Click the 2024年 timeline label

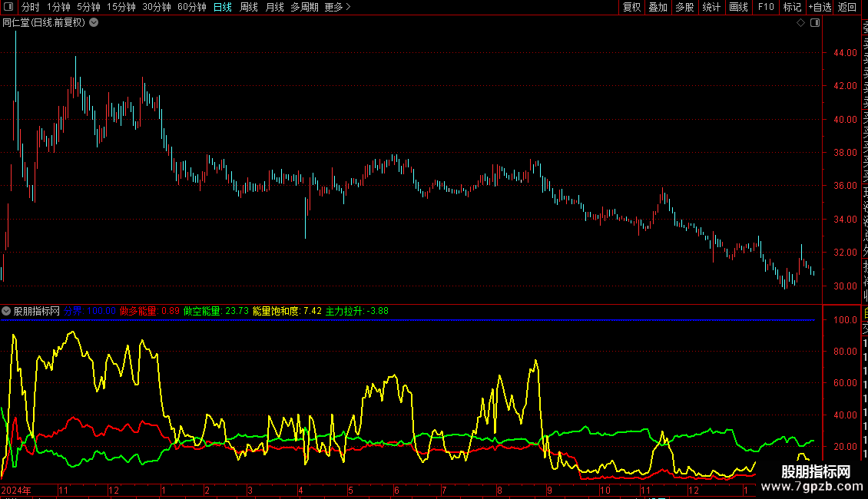click(x=16, y=490)
